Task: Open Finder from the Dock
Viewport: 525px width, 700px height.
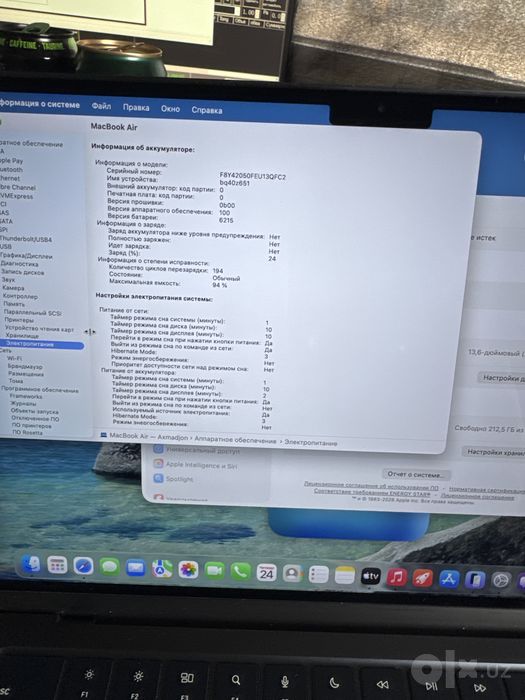Action: coord(31,565)
